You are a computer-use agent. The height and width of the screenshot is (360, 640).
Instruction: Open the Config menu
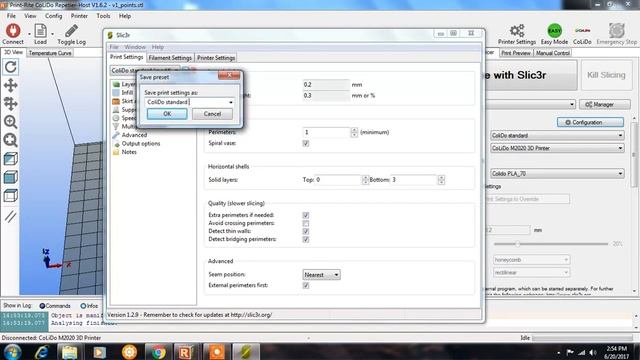click(x=53, y=16)
